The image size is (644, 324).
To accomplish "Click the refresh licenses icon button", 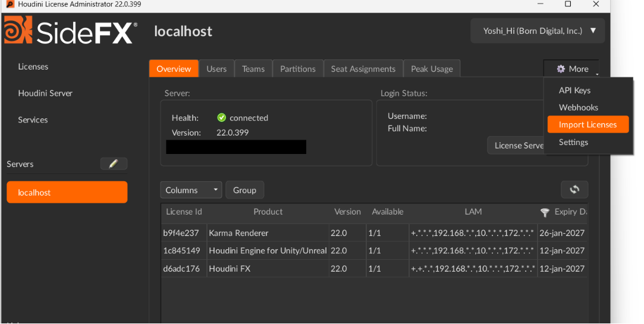I will point(574,189).
